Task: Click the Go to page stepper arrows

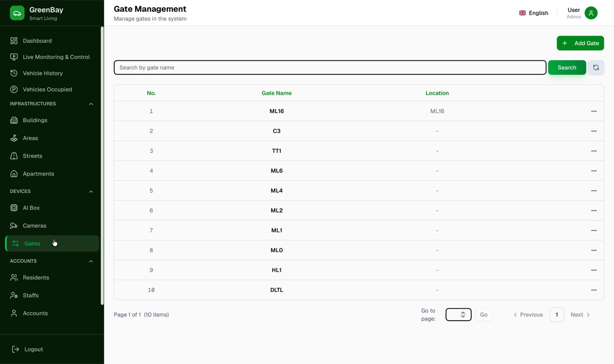Action: click(463, 314)
